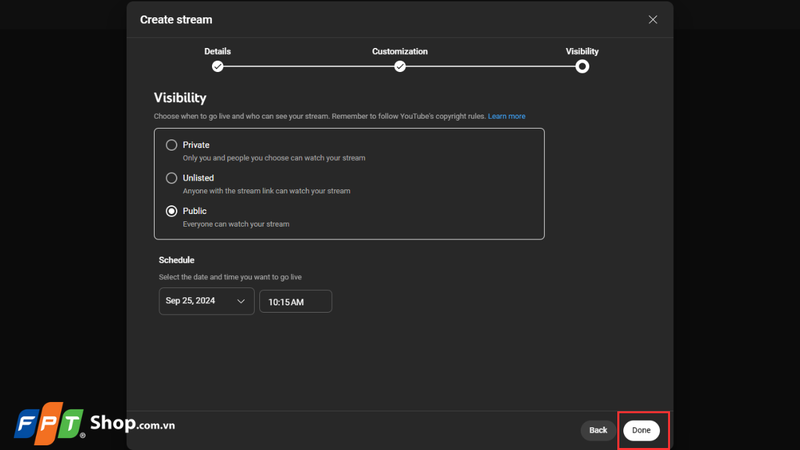Click the Create stream title

(x=176, y=20)
